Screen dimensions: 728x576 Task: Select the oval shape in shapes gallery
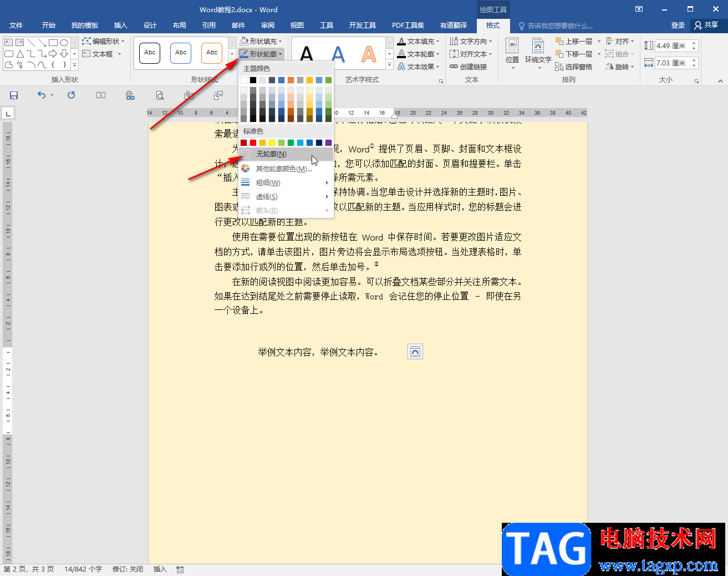pos(64,42)
